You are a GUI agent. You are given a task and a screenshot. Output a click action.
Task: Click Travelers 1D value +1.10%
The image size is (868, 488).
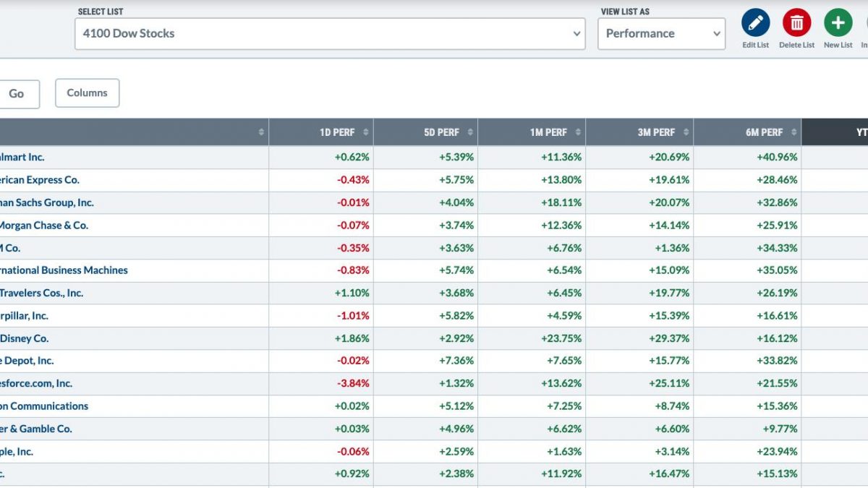point(352,293)
